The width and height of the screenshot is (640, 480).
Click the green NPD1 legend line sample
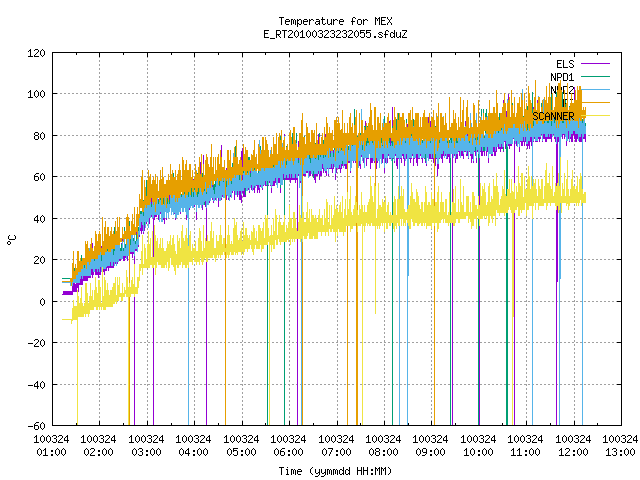click(x=596, y=76)
